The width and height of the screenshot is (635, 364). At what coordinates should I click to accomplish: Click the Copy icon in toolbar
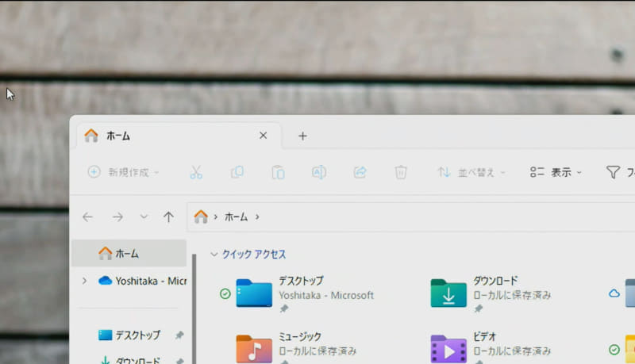coord(237,172)
